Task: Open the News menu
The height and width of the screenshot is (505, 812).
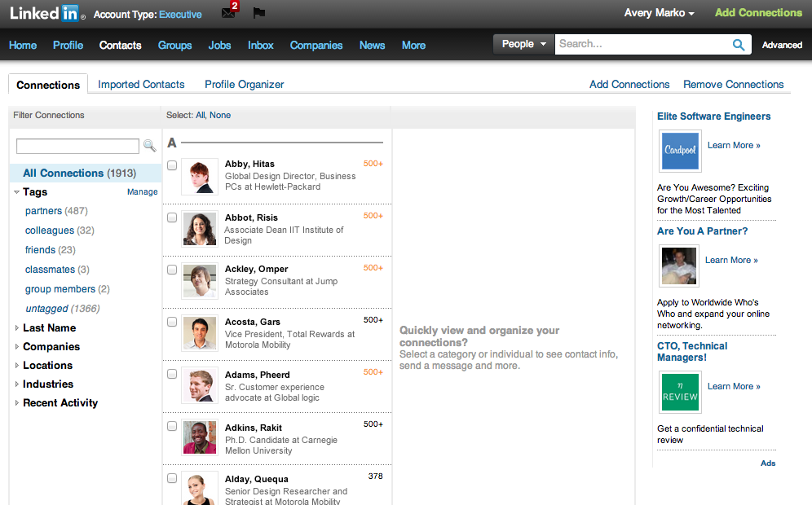Action: coord(372,45)
